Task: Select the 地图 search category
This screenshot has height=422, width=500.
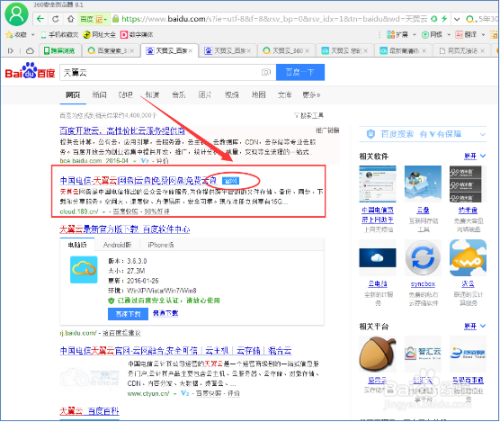Action: [x=259, y=95]
